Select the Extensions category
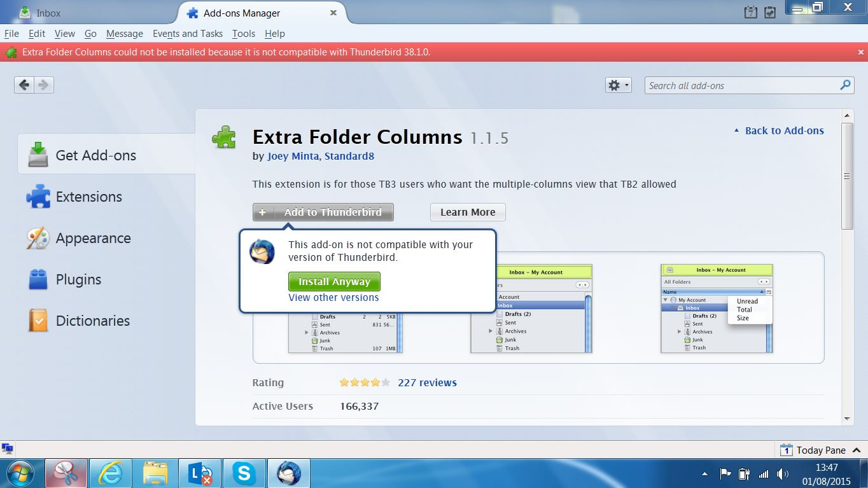Viewport: 868px width, 488px height. 106,197
